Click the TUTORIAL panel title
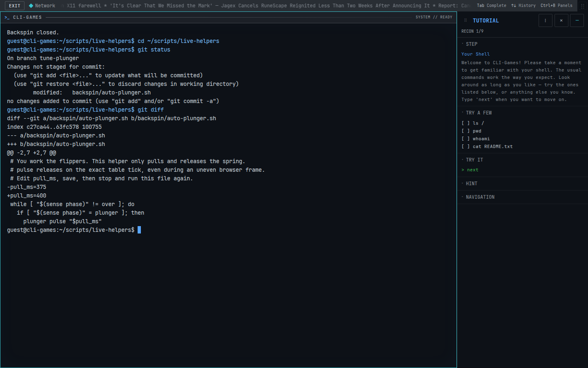 tap(486, 20)
